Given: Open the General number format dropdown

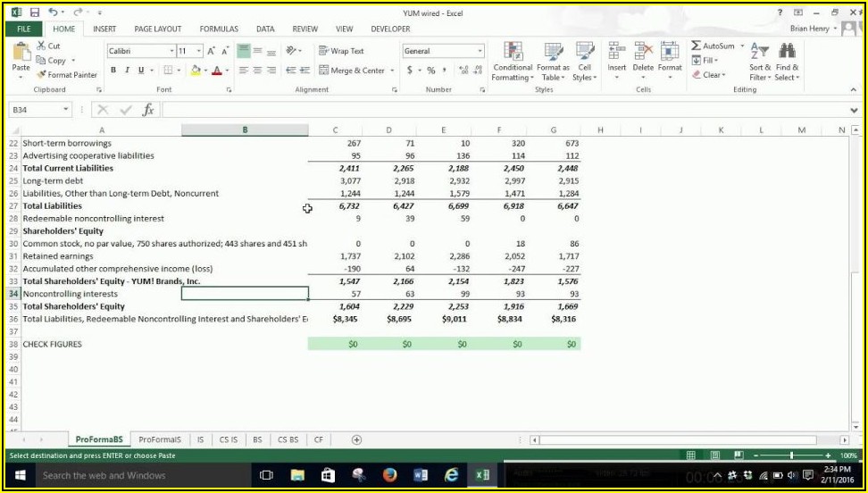Looking at the screenshot, I should coord(480,51).
